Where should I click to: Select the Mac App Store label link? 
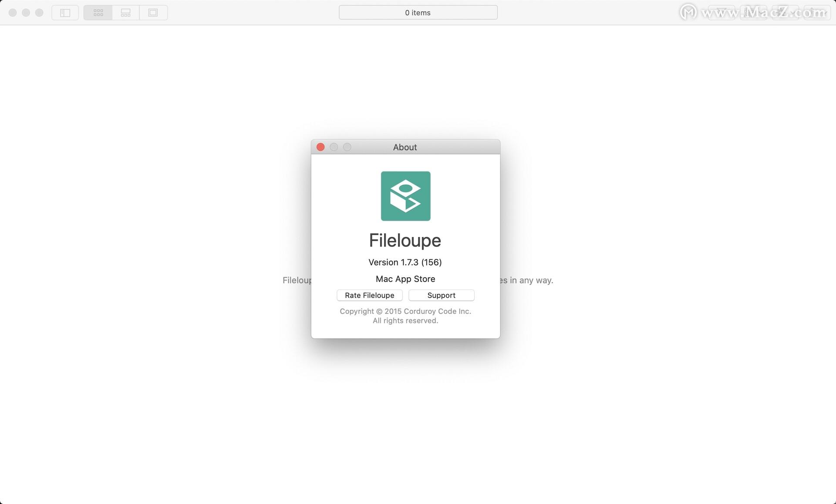tap(405, 278)
